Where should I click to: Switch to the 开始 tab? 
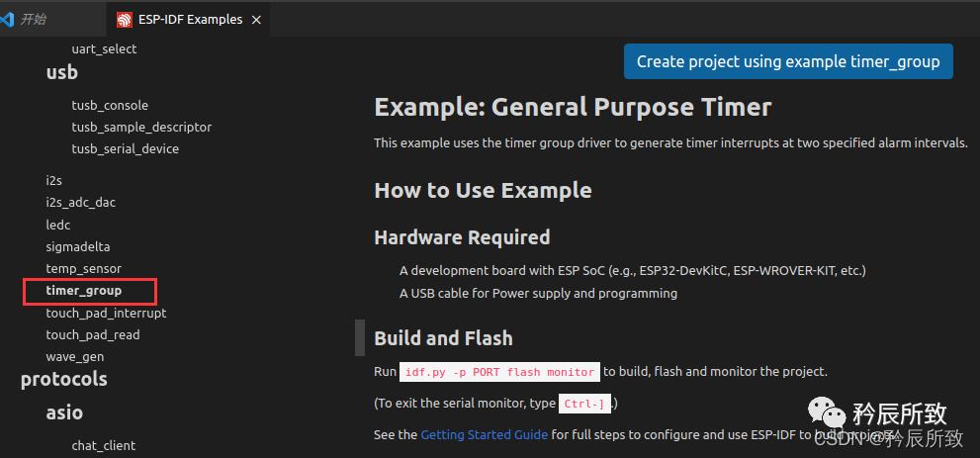[x=34, y=20]
